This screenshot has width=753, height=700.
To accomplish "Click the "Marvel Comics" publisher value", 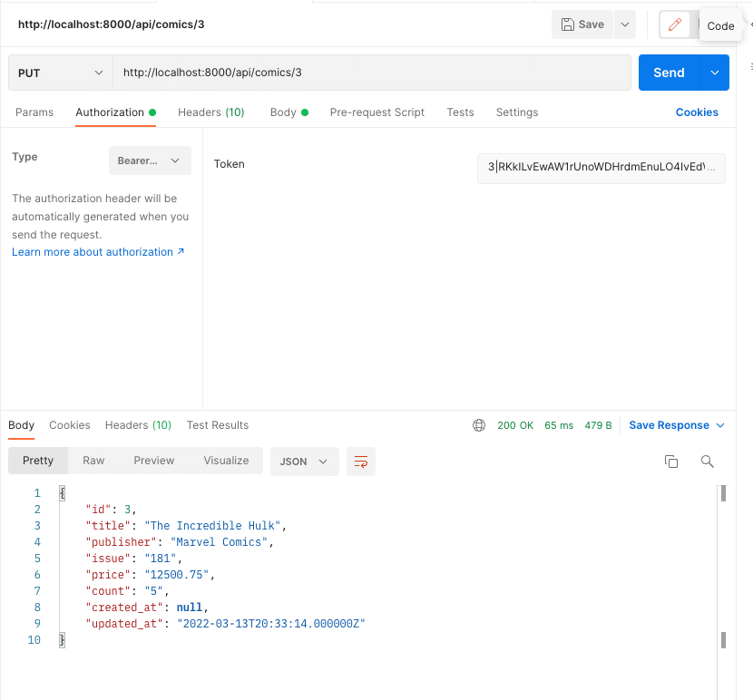I will tap(219, 542).
